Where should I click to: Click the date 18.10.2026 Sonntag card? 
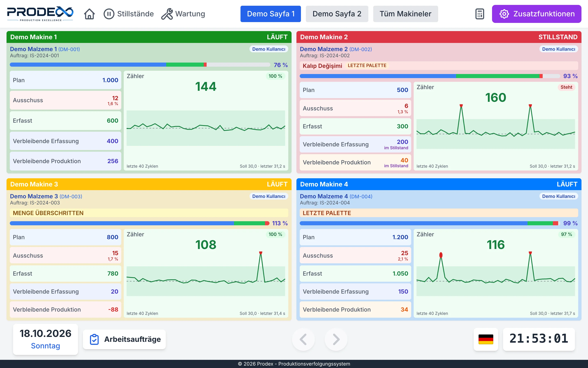(x=46, y=339)
